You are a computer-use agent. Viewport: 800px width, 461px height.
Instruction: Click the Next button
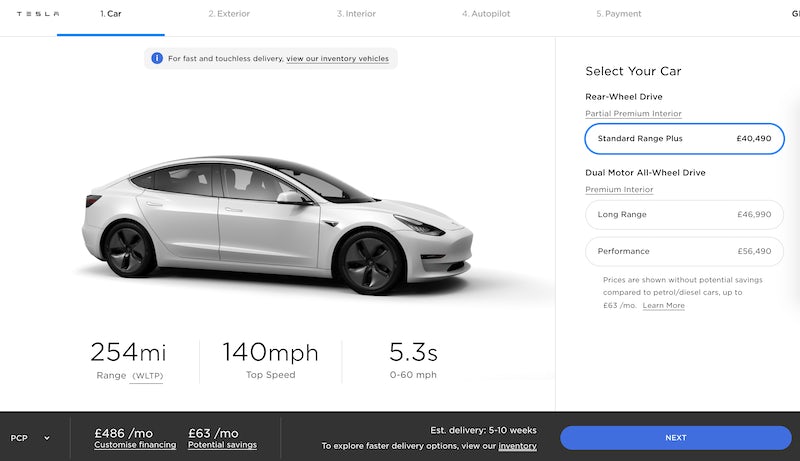675,438
